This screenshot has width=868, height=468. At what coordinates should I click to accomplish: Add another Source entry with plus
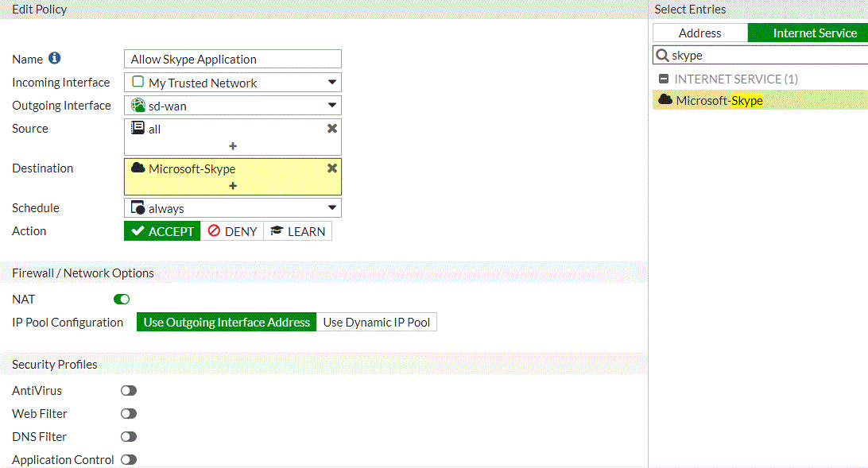click(x=232, y=146)
